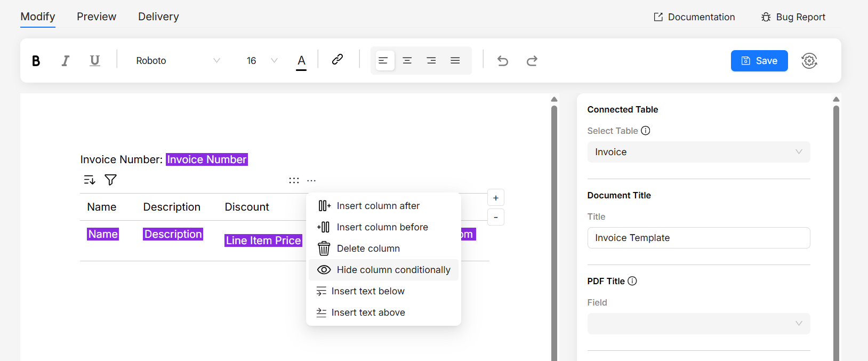
Task: Toggle bold formatting
Action: point(36,61)
